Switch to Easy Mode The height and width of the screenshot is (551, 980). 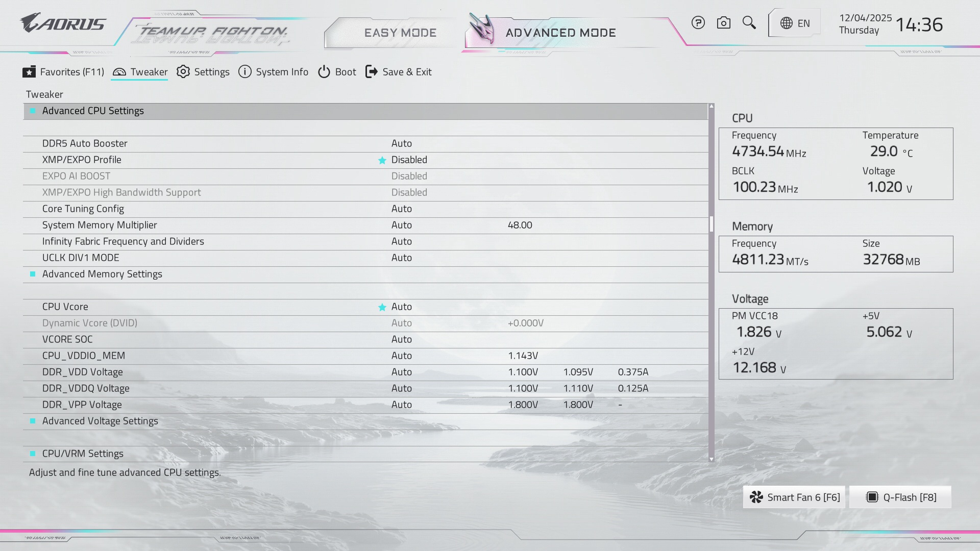click(x=400, y=33)
